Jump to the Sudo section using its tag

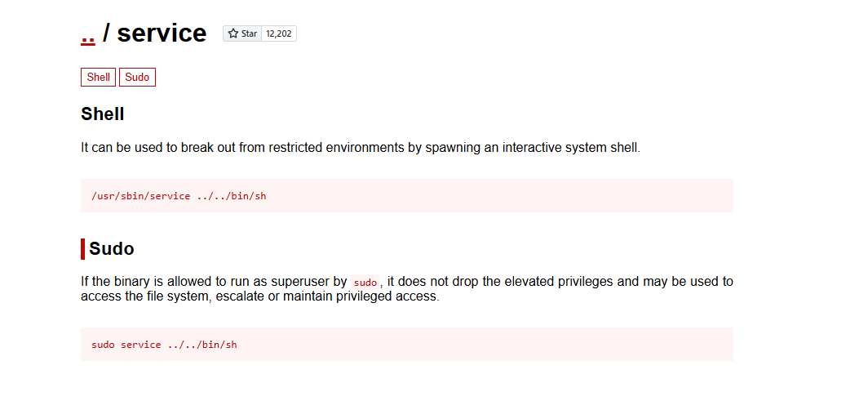[137, 78]
